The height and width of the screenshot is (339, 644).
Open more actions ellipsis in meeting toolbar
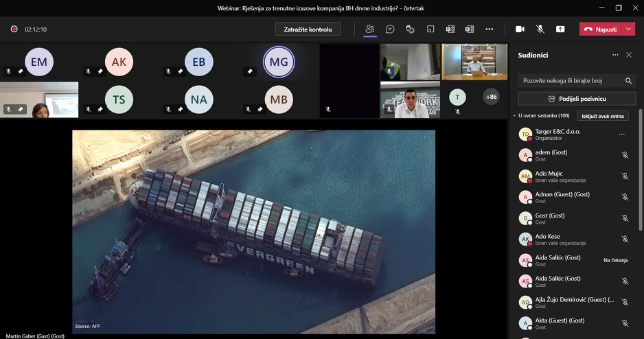[x=489, y=29]
